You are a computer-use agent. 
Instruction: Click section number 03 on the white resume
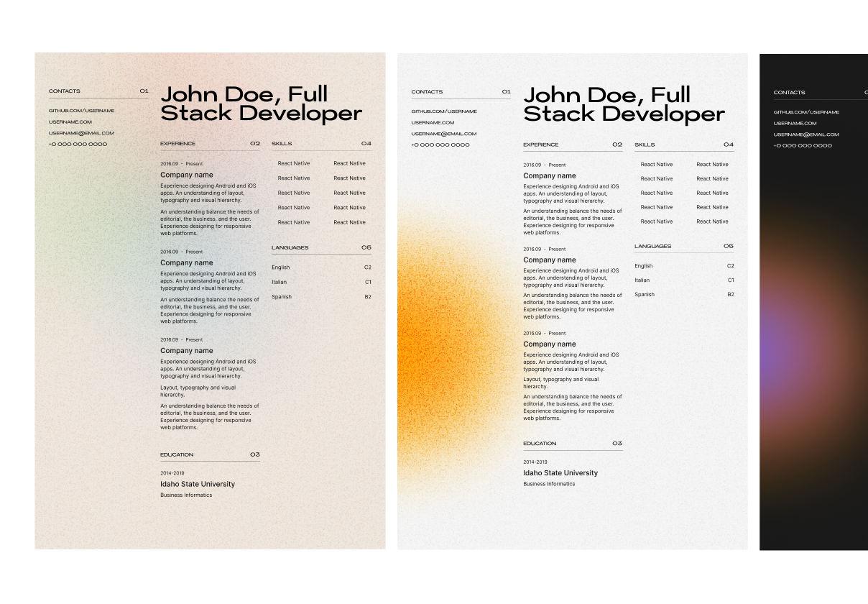tap(618, 444)
